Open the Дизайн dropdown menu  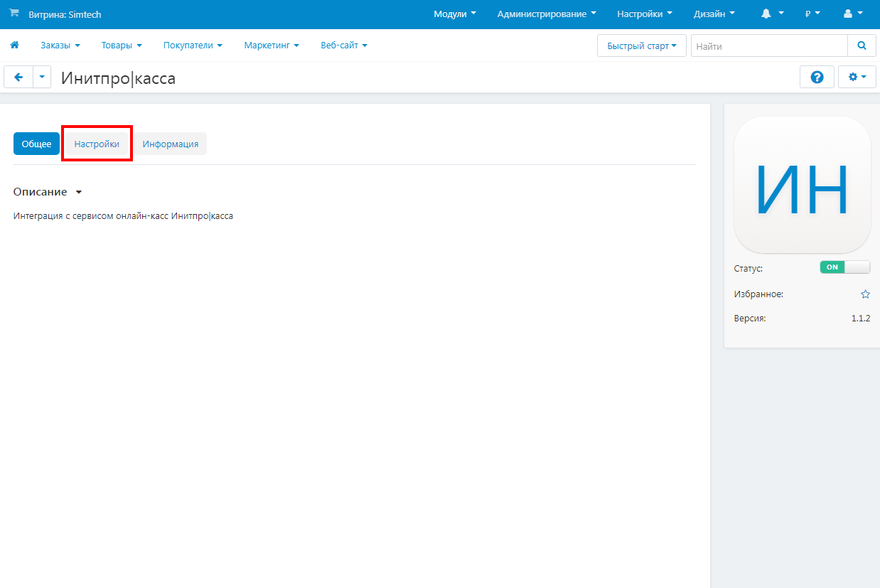tap(714, 14)
